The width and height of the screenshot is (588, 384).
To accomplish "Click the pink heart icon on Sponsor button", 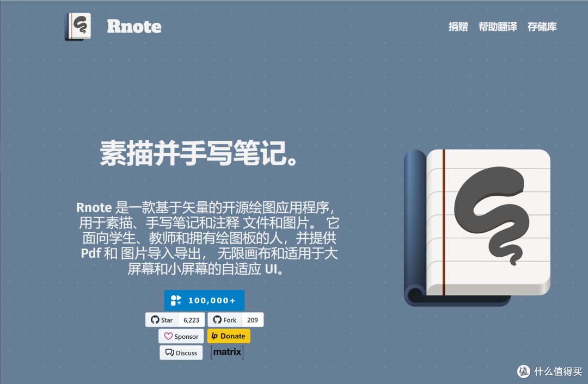I will pos(168,336).
